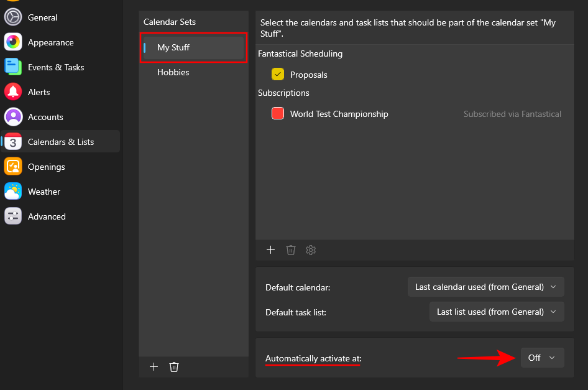Click the gear icon under calendar list
Viewport: 588px width, 390px height.
tap(311, 250)
